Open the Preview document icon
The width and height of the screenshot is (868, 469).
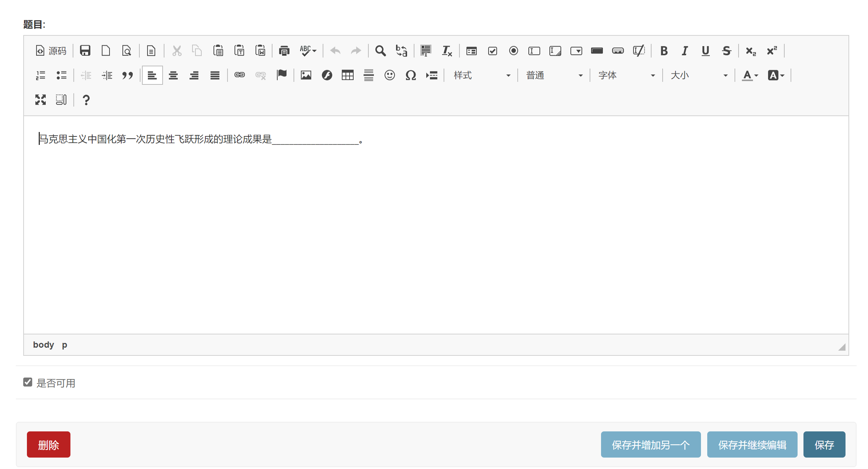click(127, 51)
